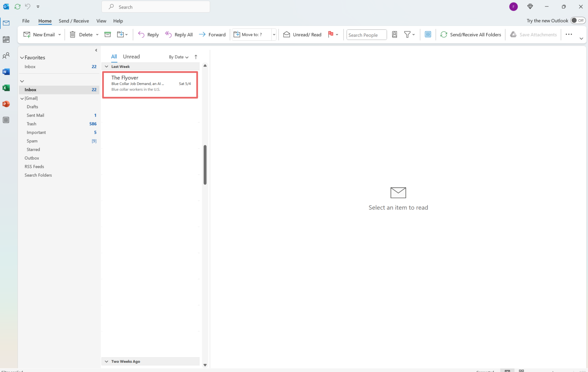Click the account avatar F

tap(513, 7)
